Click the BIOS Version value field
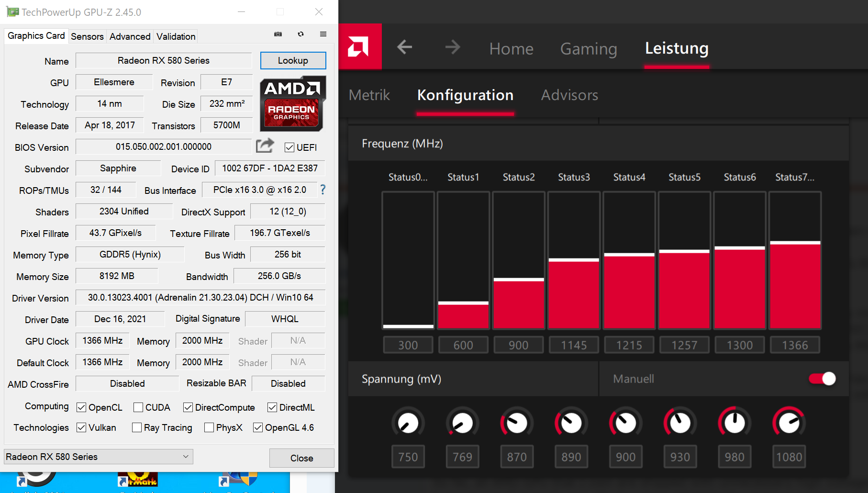Viewport: 868px width, 493px height. tap(164, 146)
